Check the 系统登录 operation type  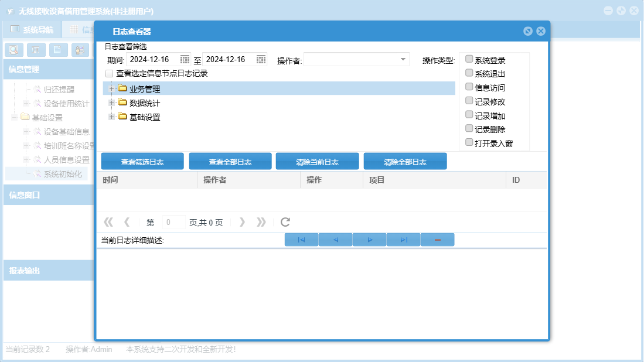tap(469, 59)
